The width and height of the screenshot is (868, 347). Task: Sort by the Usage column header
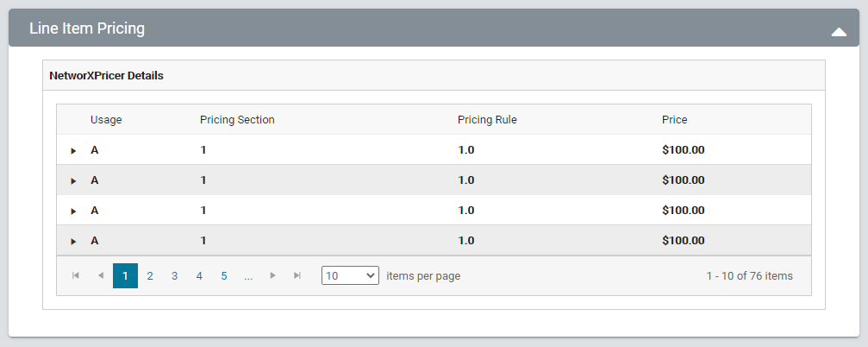[x=106, y=120]
